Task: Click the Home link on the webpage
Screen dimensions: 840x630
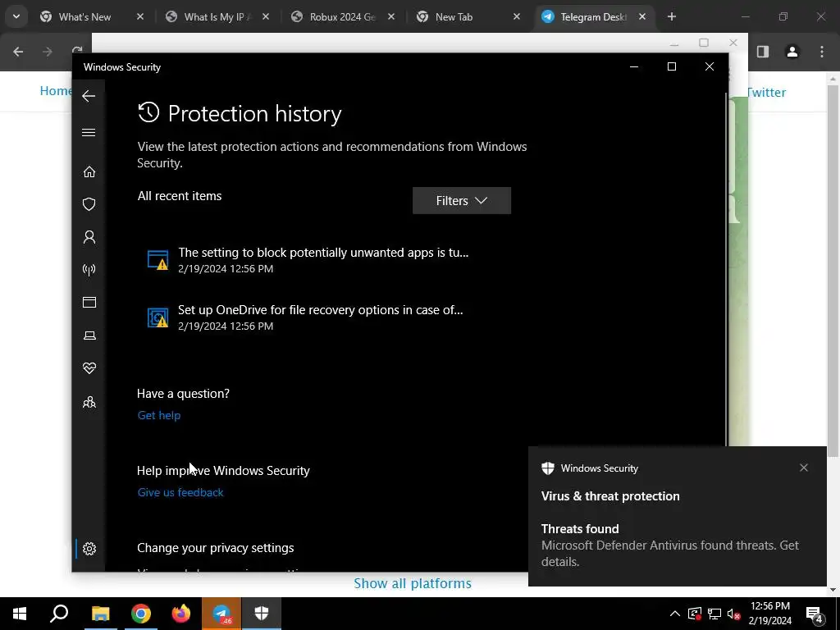Action: pos(56,91)
